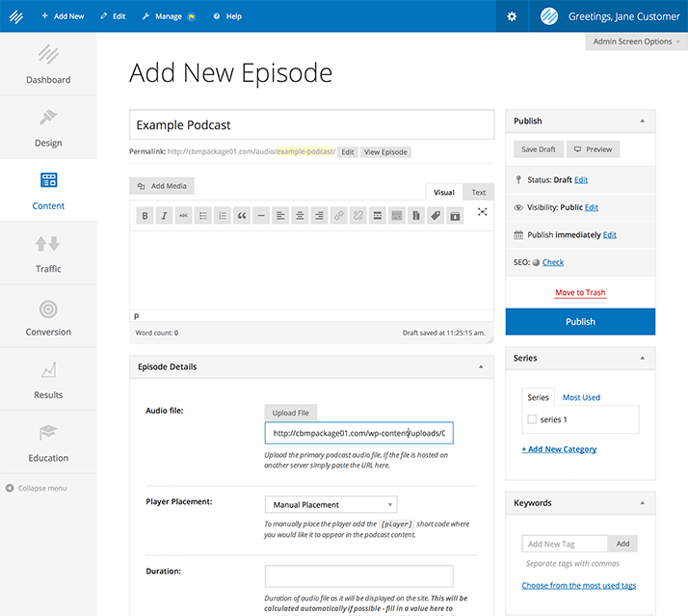Open the user avatar icon
This screenshot has width=688, height=616.
[x=549, y=16]
